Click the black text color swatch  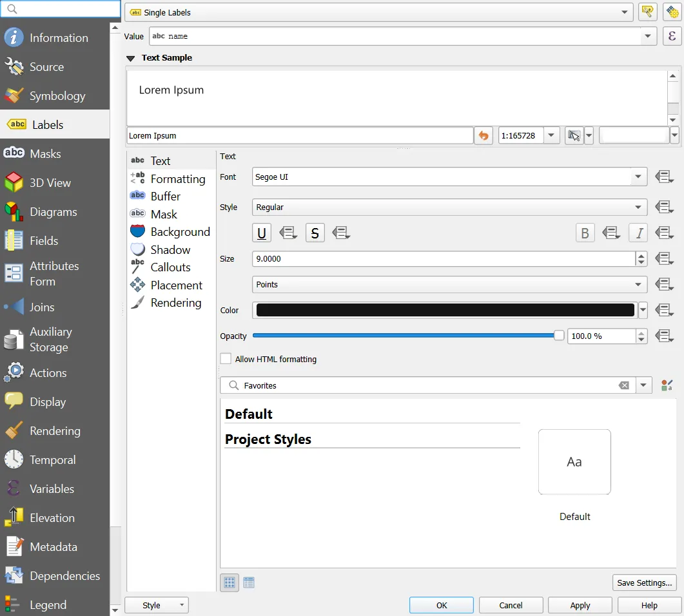pos(445,310)
